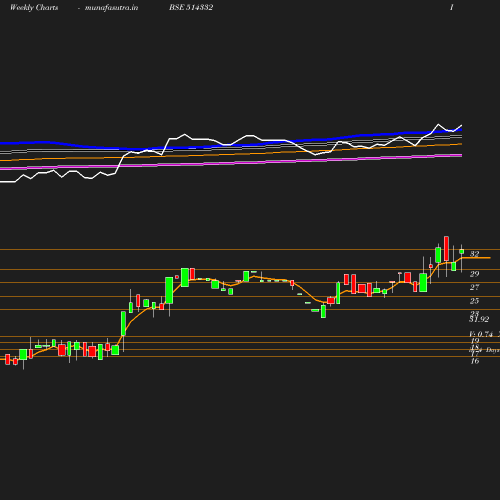Click the price axis label 27
Image resolution: width=500 pixels, height=500 pixels.
click(474, 287)
